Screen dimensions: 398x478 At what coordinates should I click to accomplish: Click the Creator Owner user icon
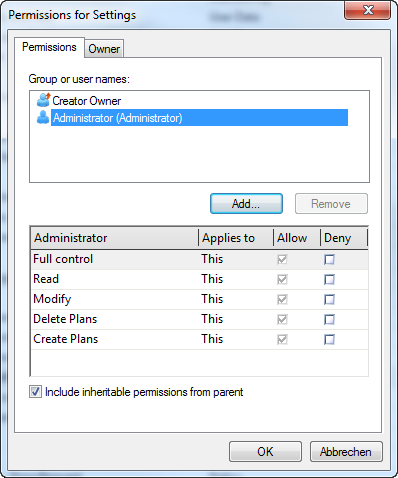click(x=43, y=100)
